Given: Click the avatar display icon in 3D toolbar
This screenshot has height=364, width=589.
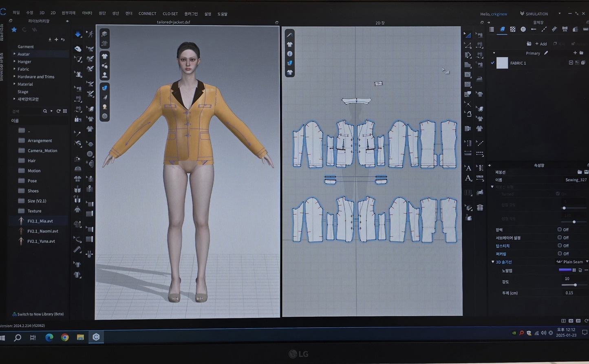Looking at the screenshot, I should (x=105, y=75).
